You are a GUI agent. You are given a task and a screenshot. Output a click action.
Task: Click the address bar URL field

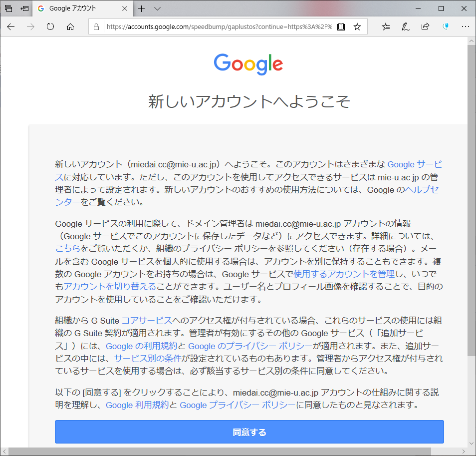[x=219, y=27]
